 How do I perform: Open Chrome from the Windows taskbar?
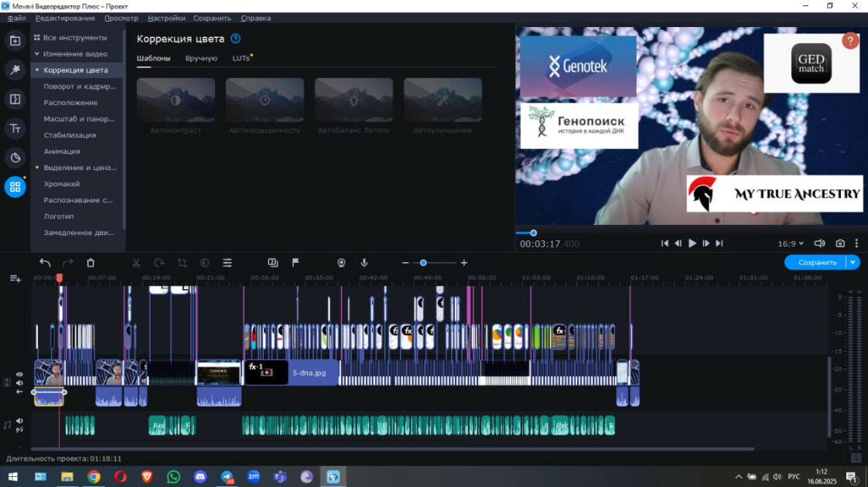[94, 476]
